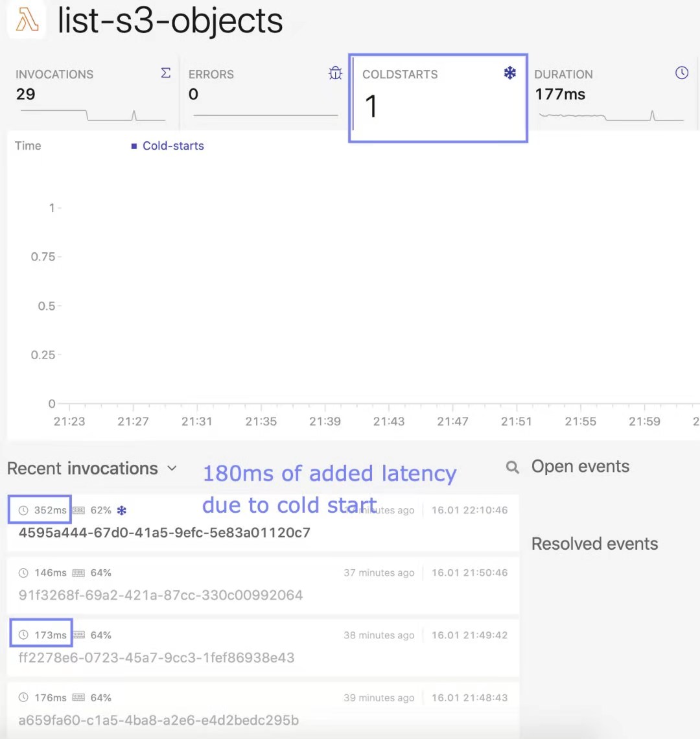
Task: Click the clock icon beside 173ms
Action: (x=23, y=635)
